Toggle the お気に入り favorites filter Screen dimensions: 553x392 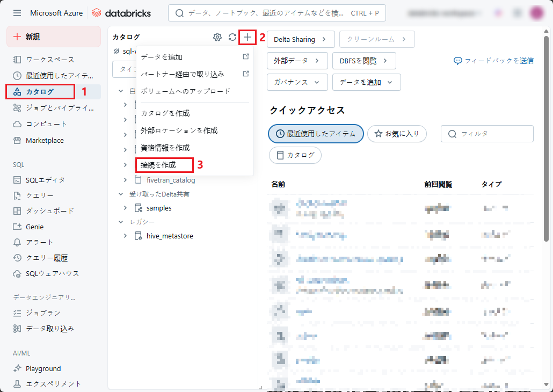(397, 134)
